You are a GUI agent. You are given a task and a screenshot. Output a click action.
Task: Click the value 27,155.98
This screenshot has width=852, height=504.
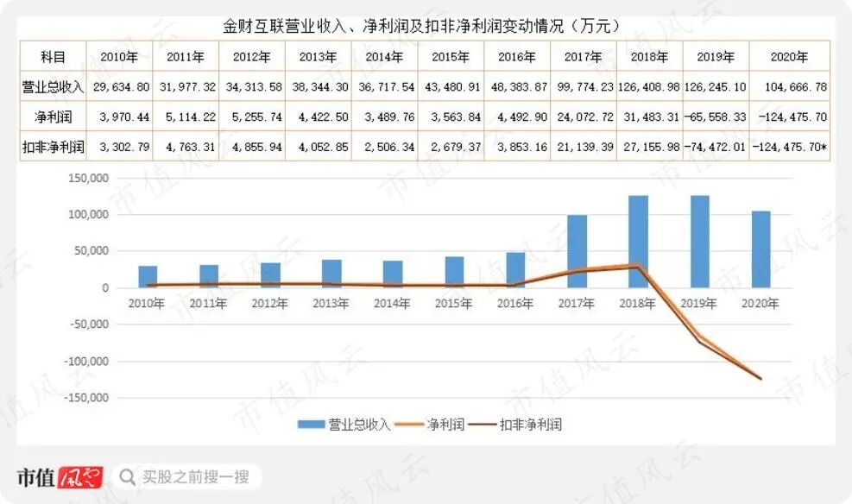tap(652, 147)
